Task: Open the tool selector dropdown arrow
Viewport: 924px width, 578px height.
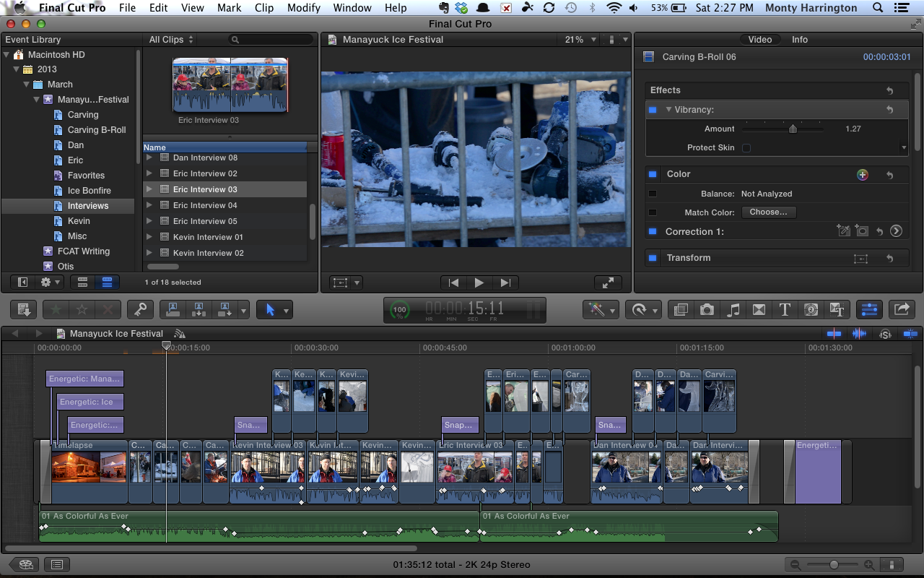Action: point(287,311)
